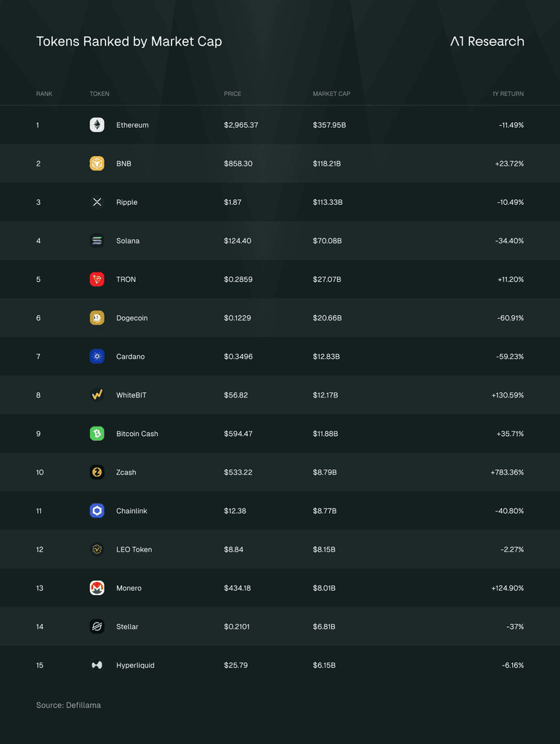This screenshot has width=560, height=744.
Task: Click the PRICE column header
Action: 232,94
